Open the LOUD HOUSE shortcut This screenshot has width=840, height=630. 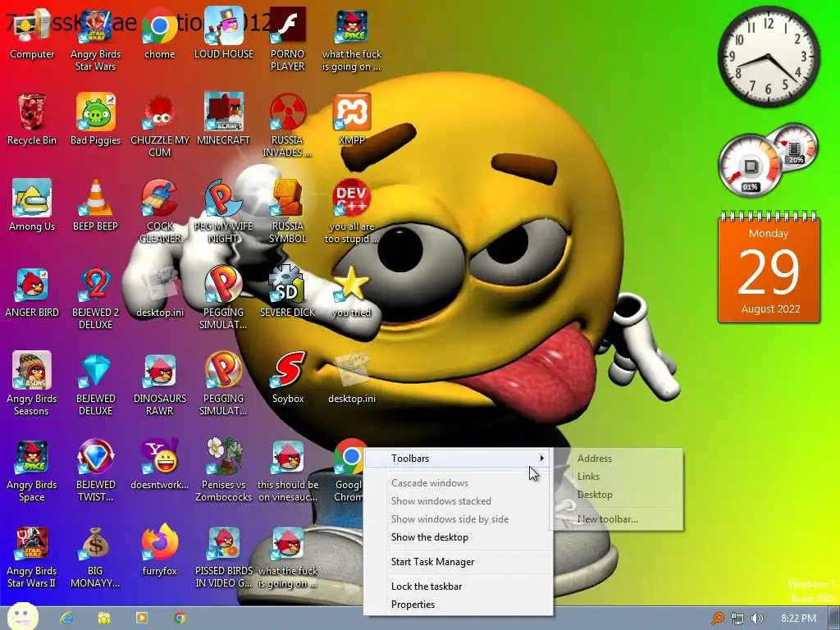(x=223, y=33)
